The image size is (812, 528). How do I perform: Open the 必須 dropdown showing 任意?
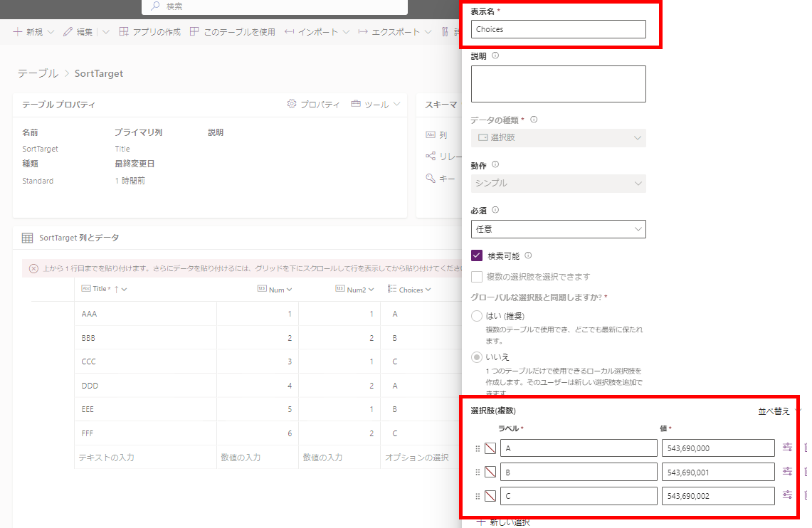point(558,229)
